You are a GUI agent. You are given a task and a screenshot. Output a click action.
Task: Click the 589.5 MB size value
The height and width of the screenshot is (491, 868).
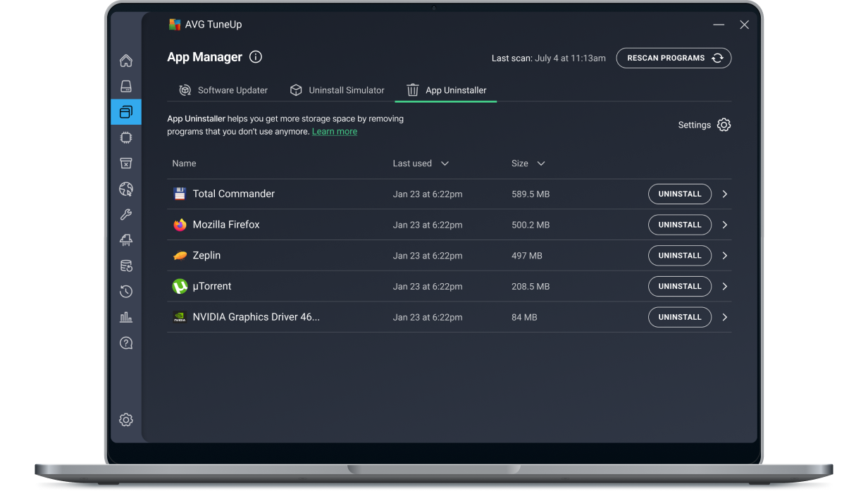(531, 194)
